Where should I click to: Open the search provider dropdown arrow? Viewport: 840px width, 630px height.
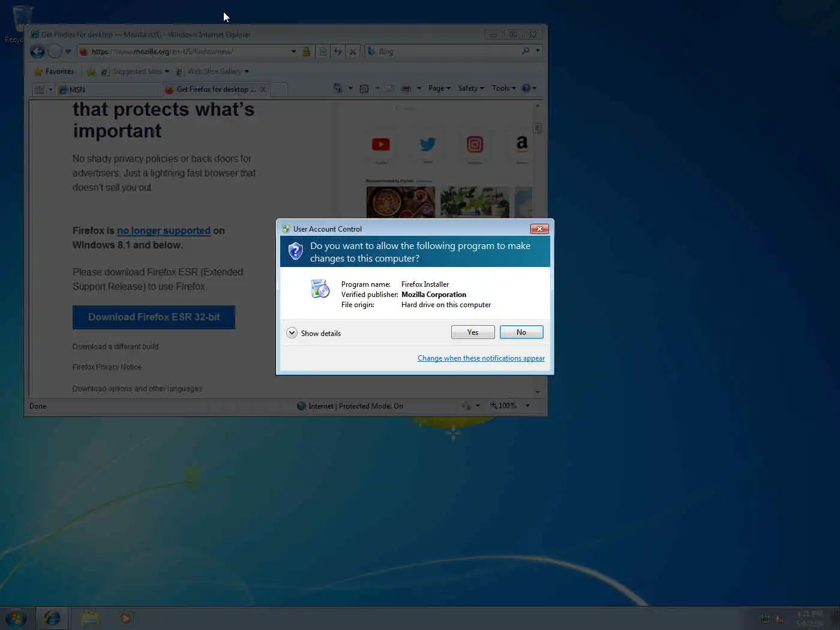pos(538,51)
